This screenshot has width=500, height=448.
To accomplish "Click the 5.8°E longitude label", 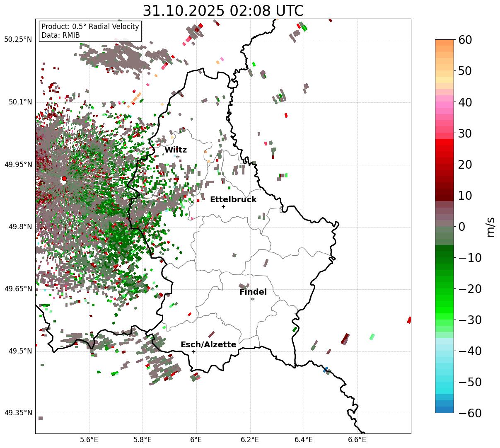I will point(143,440).
